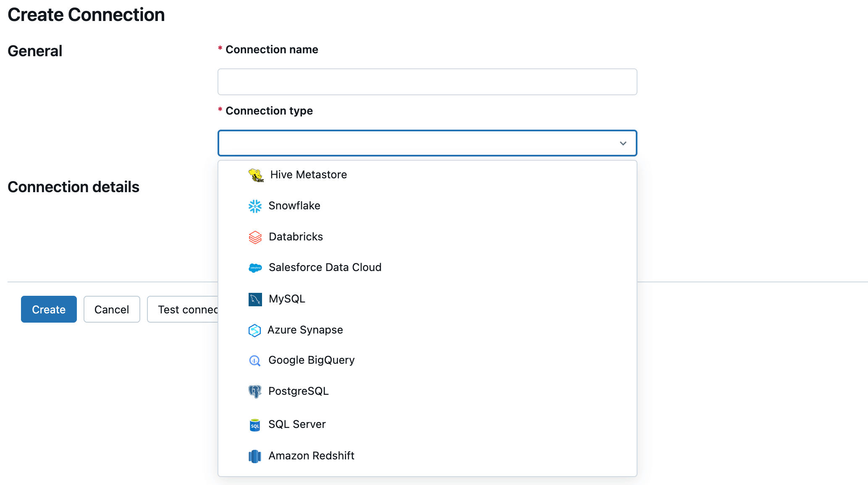Select the Azure Synapse connection type
The width and height of the screenshot is (868, 485).
pyautogui.click(x=305, y=329)
